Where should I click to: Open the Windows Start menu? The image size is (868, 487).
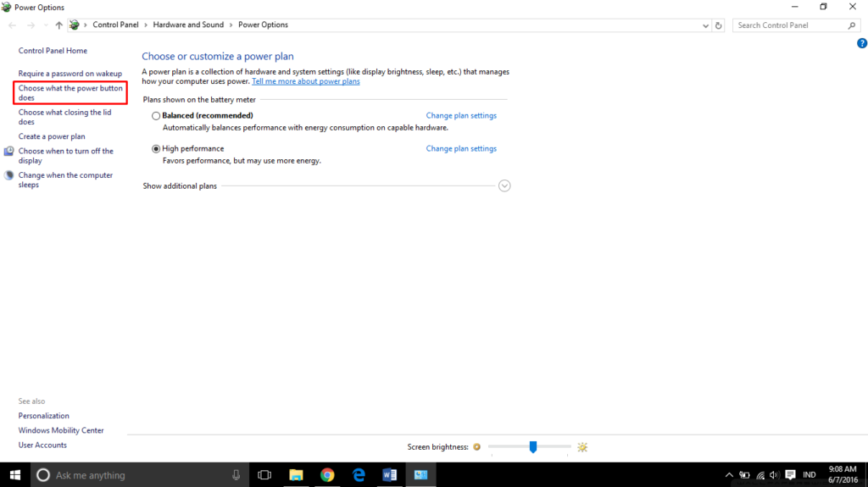pyautogui.click(x=15, y=475)
